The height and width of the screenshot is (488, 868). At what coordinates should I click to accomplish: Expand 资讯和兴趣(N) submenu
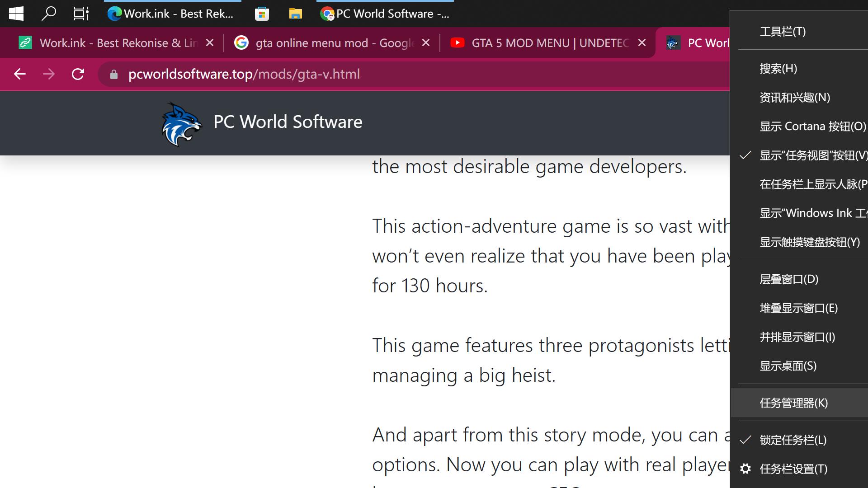tap(794, 98)
